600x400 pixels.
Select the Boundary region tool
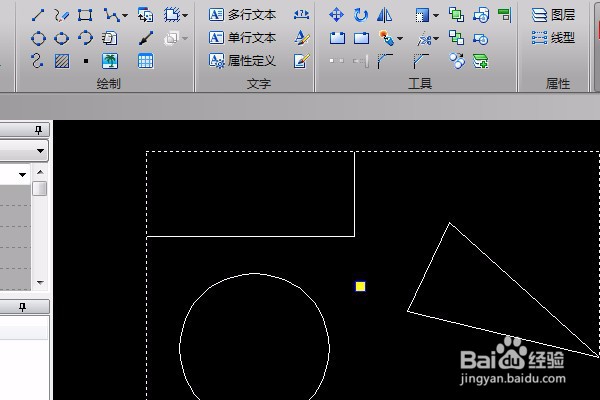pyautogui.click(x=172, y=15)
